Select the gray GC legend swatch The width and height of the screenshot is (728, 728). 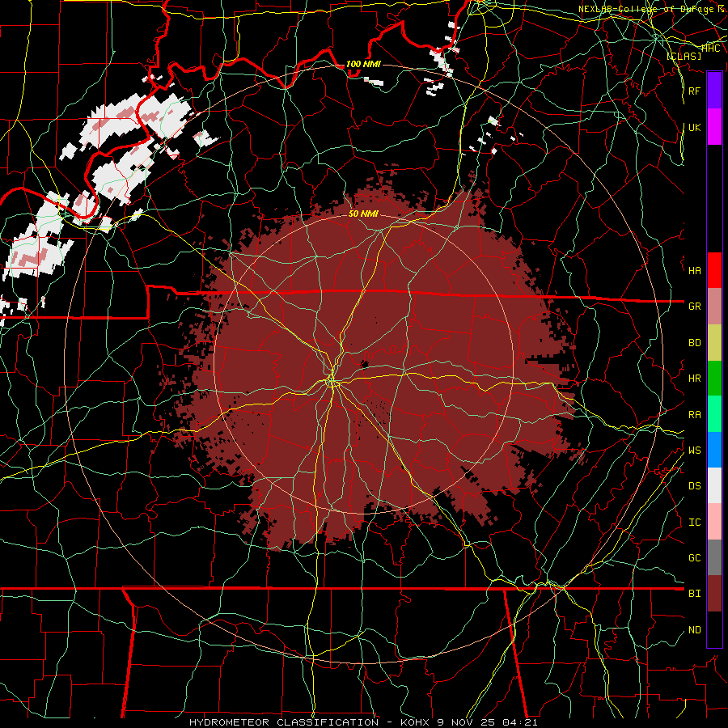coord(714,557)
